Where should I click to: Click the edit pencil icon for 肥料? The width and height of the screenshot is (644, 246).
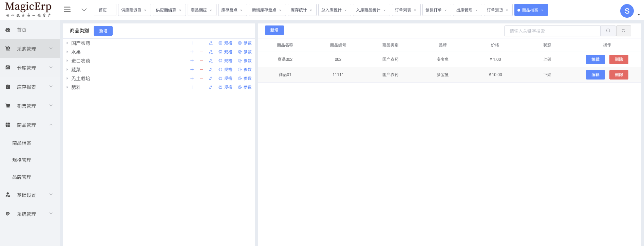tap(211, 87)
